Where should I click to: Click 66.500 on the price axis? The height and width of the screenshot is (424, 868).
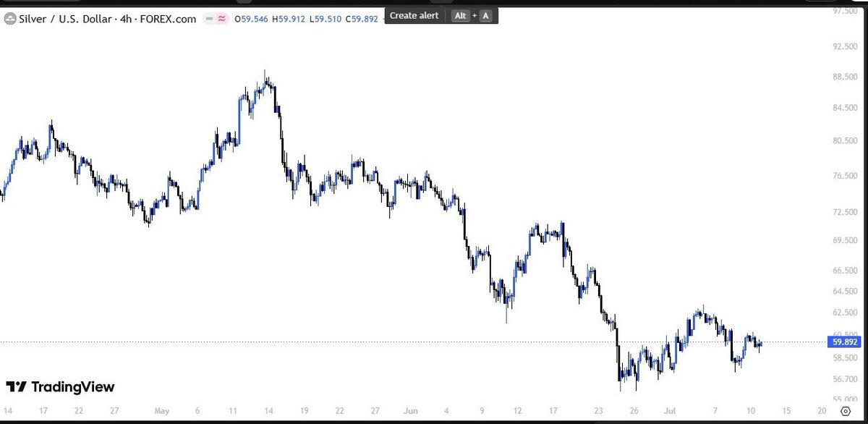click(845, 270)
